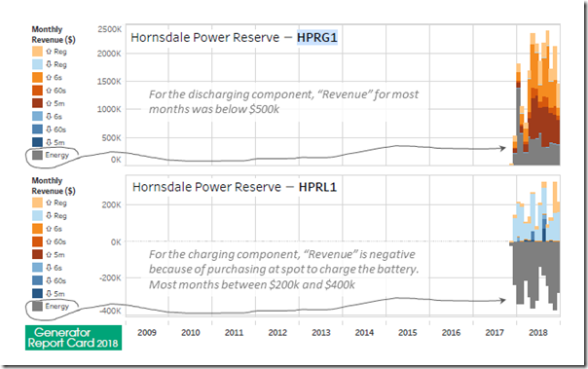Click the raise Reg swatch in HPRG1 legend

[38, 52]
